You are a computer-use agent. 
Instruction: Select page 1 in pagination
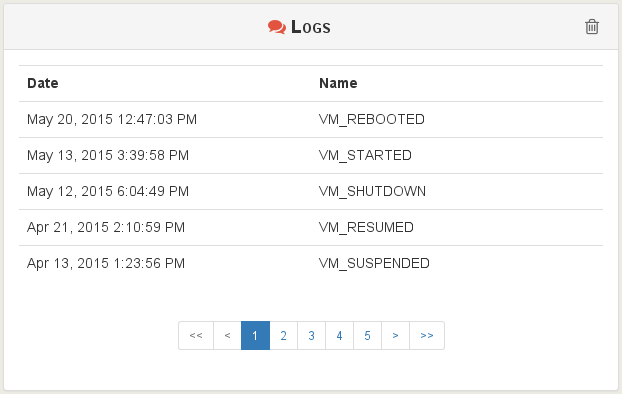(255, 336)
